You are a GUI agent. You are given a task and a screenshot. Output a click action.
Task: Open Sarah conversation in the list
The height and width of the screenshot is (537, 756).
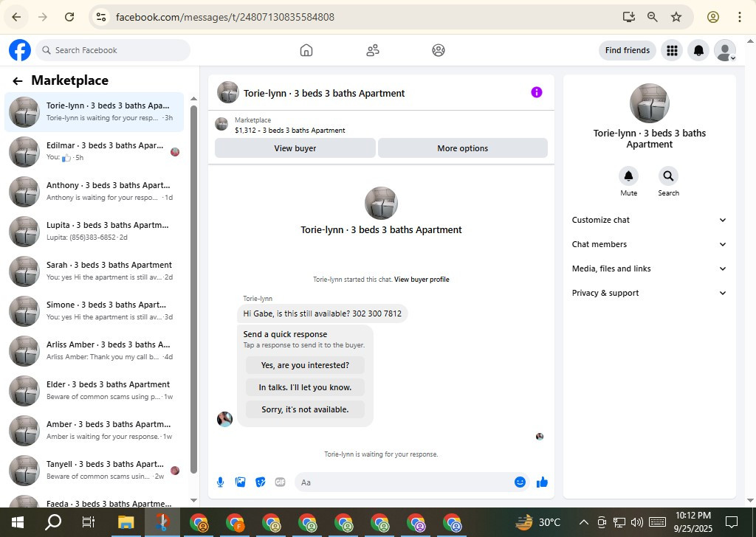94,271
